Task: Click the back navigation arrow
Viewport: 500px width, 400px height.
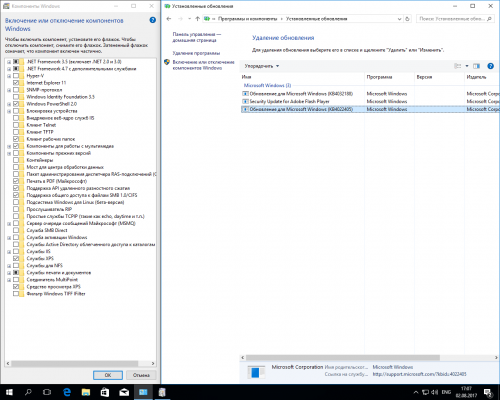Action: 169,19
